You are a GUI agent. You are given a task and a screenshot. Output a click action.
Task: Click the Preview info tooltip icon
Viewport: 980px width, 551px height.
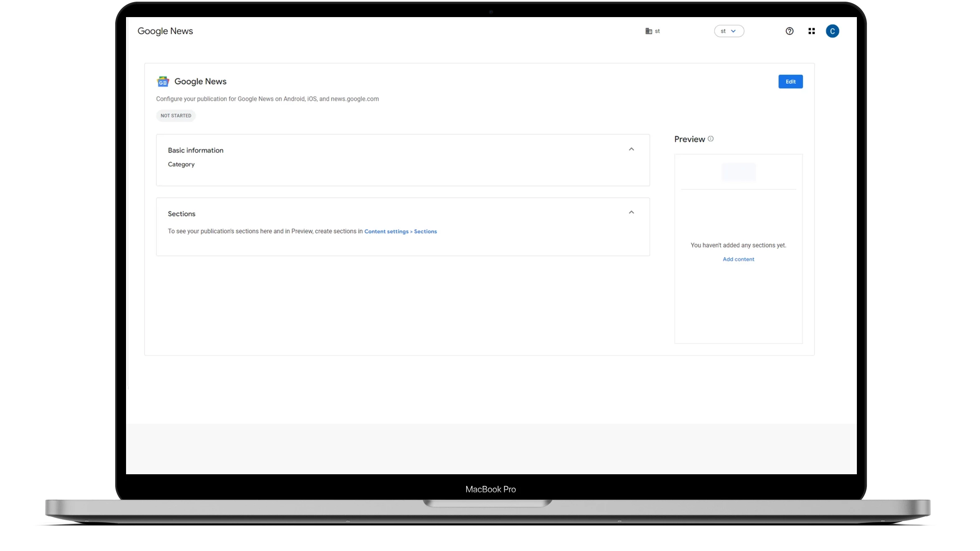tap(711, 138)
